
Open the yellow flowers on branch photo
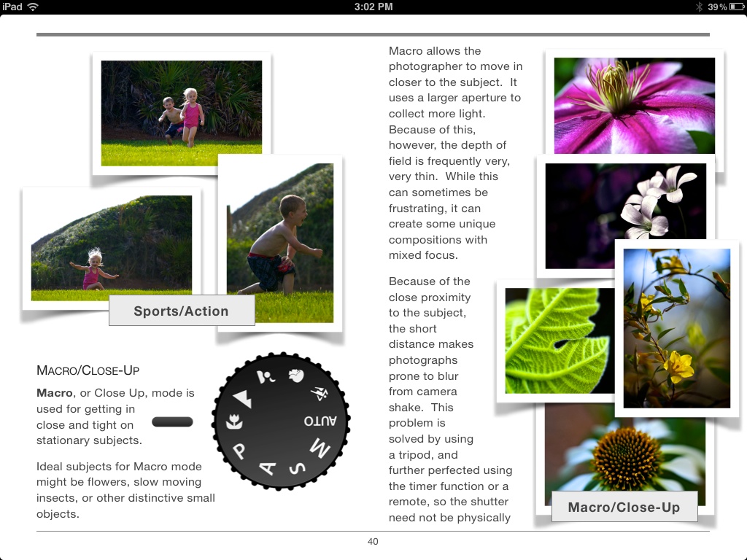point(677,328)
